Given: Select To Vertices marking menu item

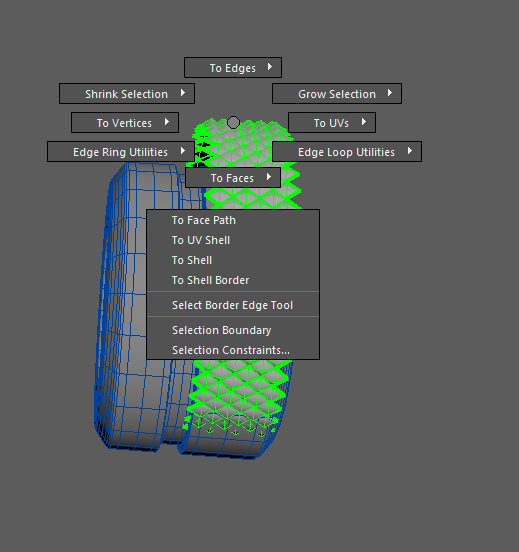Looking at the screenshot, I should [125, 123].
